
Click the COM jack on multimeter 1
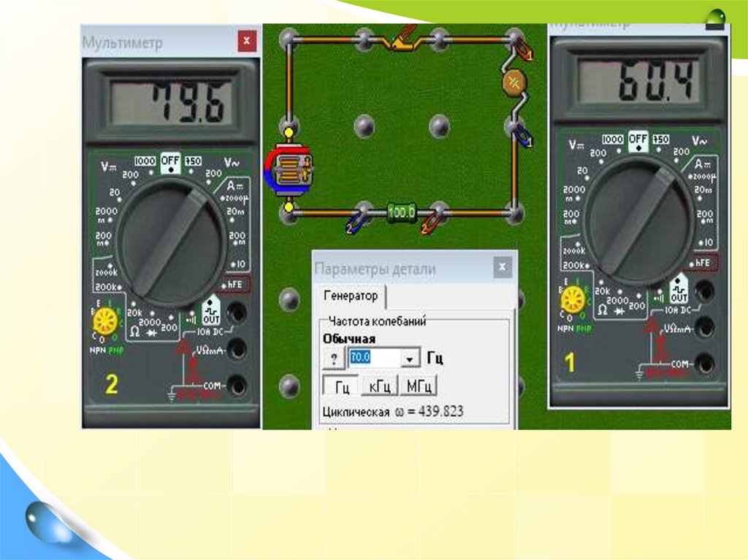click(x=704, y=364)
